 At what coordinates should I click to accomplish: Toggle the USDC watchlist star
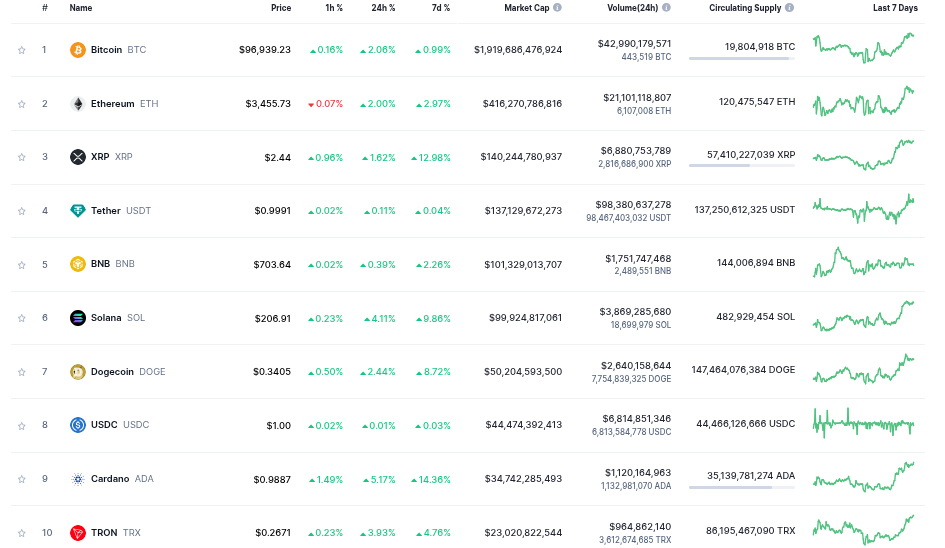[22, 426]
